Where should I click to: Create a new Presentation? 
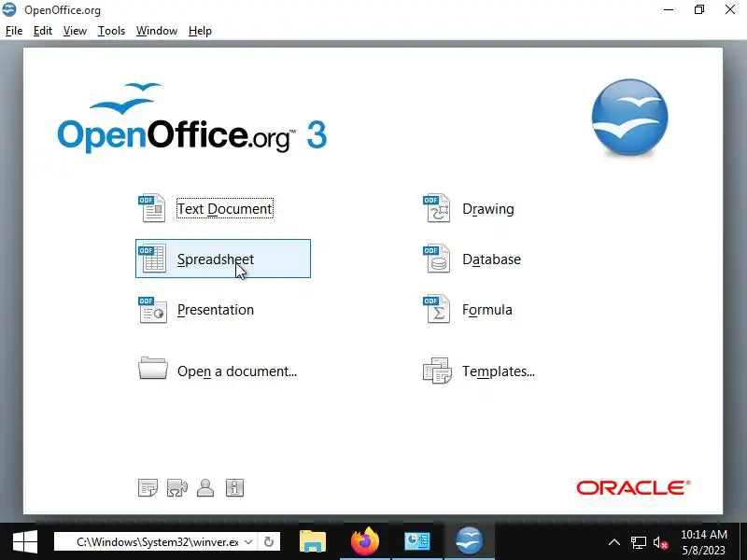216,310
